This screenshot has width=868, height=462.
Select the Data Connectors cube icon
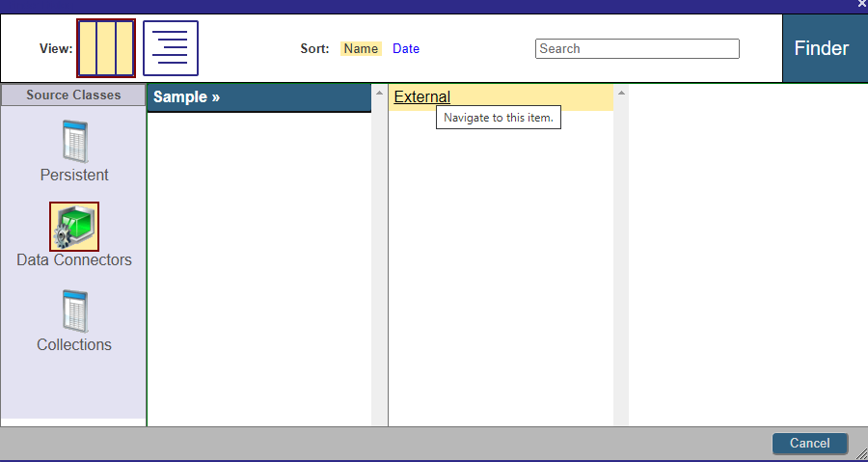tap(74, 227)
